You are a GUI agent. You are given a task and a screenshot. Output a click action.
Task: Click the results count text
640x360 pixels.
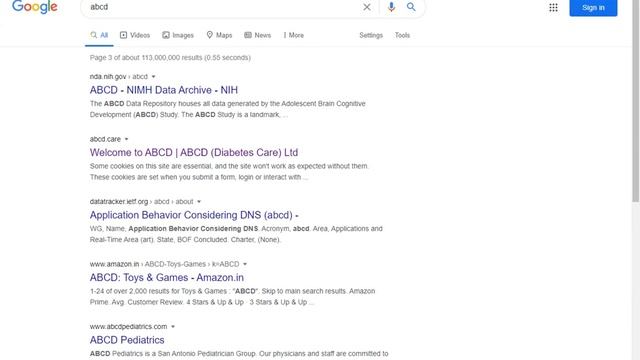tap(170, 58)
